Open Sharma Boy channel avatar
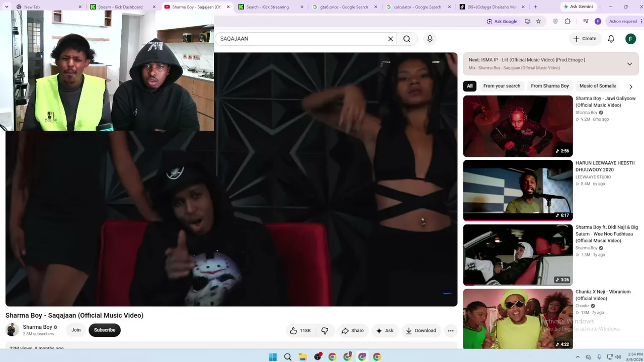This screenshot has width=644, height=362. point(12,330)
